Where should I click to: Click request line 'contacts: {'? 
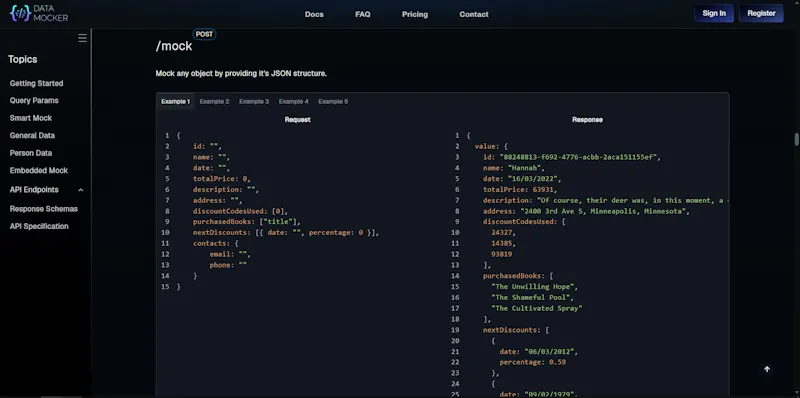(215, 243)
